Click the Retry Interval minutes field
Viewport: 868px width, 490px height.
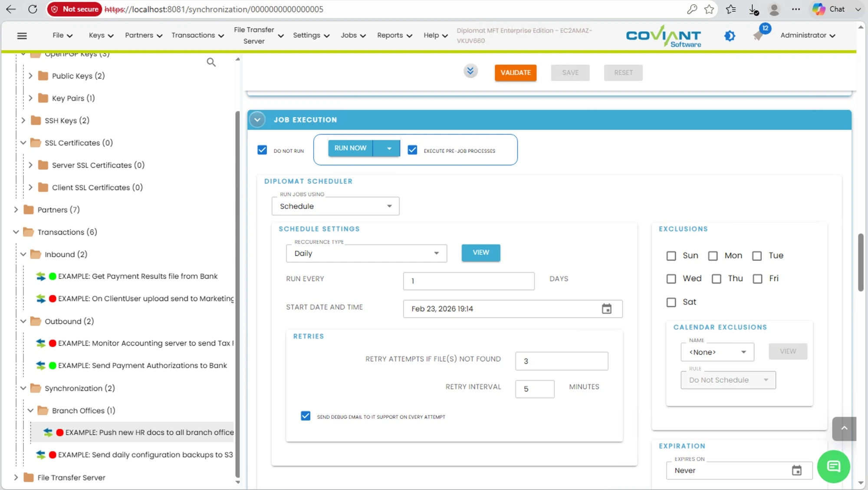click(x=535, y=389)
